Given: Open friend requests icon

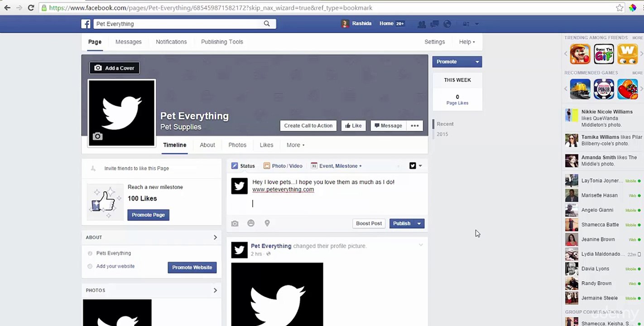Looking at the screenshot, I should tap(422, 24).
